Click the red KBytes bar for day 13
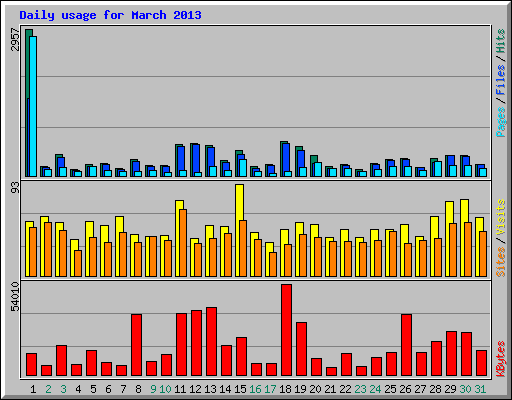This screenshot has width=512, height=400. coord(211,342)
